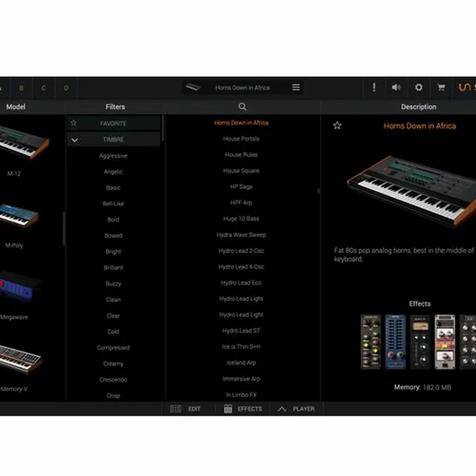The image size is (476, 476).
Task: Select the House Rules preset
Action: tap(241, 155)
